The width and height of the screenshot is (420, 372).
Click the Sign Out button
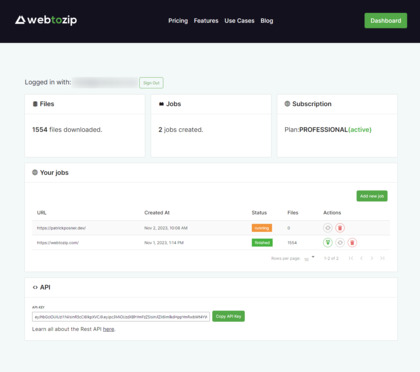point(151,83)
